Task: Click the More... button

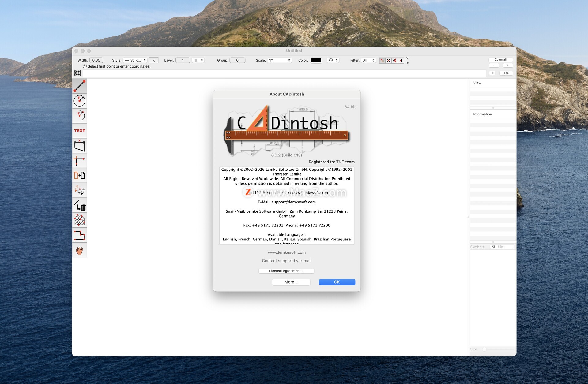Action: [291, 282]
